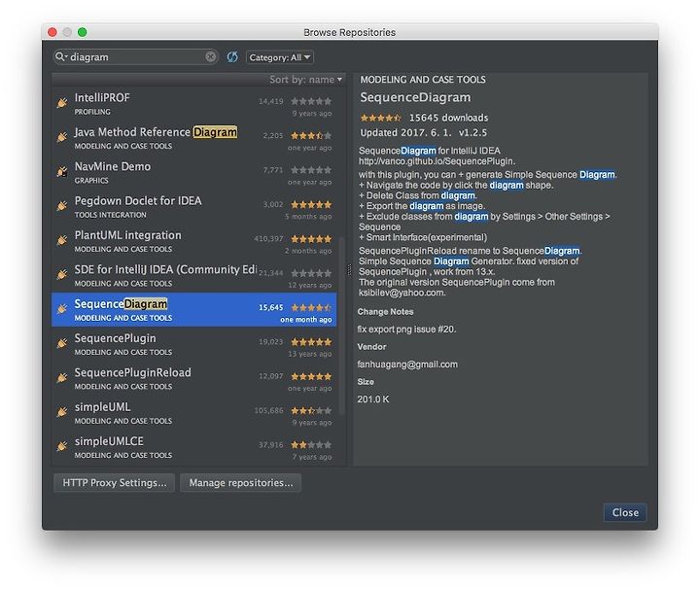Click the plugin list vertical scrollbar
700x590 pixels.
[342, 326]
